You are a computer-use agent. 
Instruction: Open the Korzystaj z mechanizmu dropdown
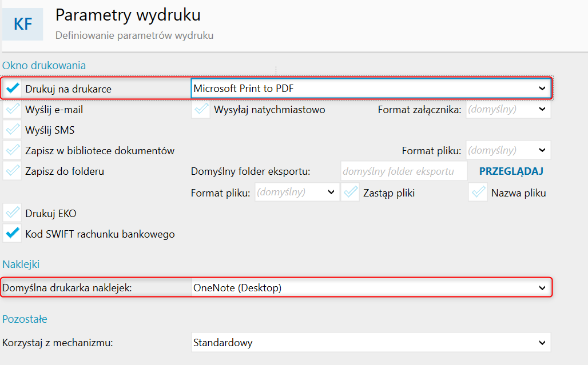tap(370, 343)
